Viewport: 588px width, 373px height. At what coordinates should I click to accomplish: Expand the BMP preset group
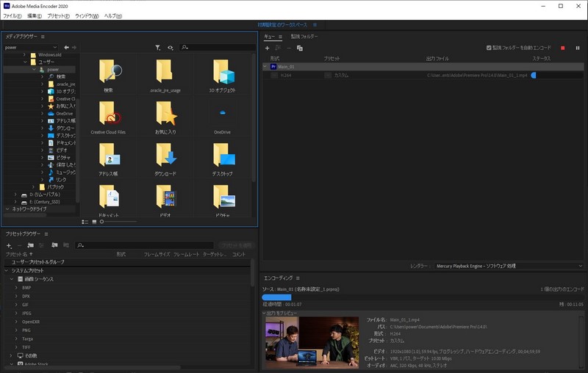coord(16,288)
